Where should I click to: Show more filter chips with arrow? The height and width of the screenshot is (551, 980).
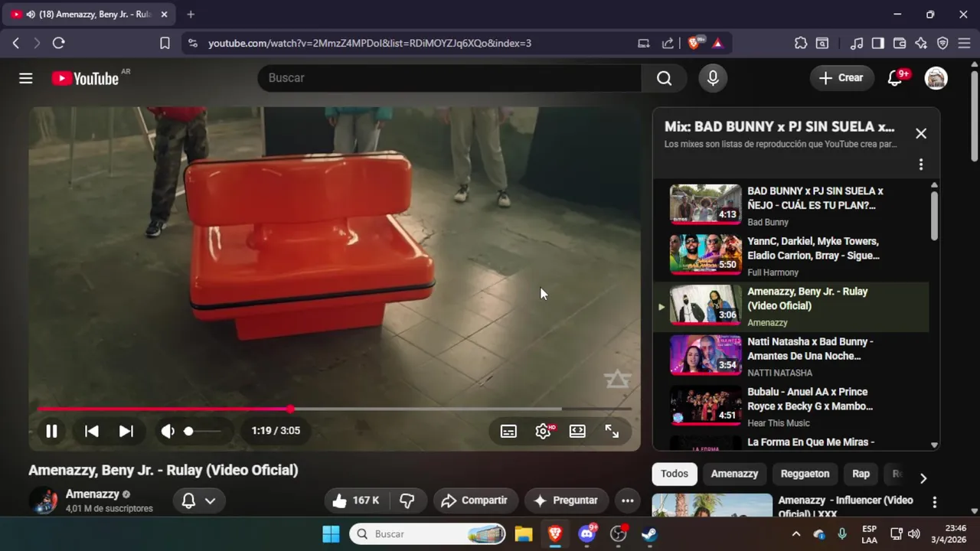point(923,478)
